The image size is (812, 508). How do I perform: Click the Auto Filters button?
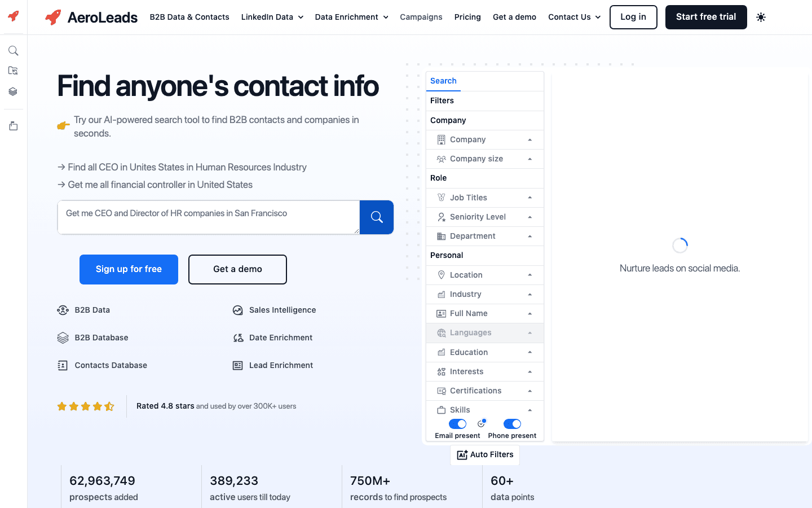(485, 455)
